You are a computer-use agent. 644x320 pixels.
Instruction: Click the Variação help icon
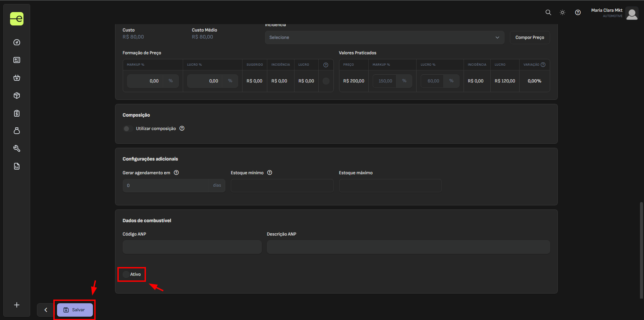pos(543,65)
